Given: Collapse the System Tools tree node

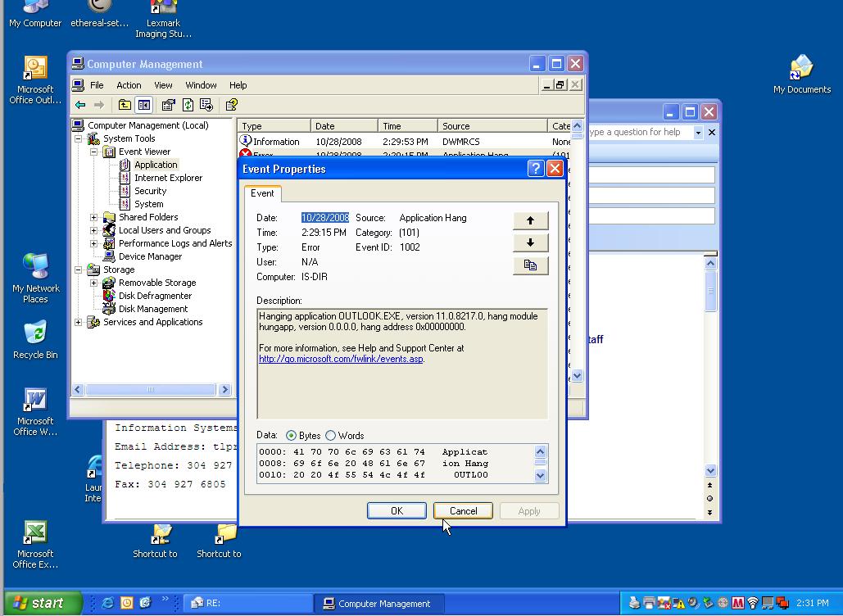Looking at the screenshot, I should [x=79, y=138].
